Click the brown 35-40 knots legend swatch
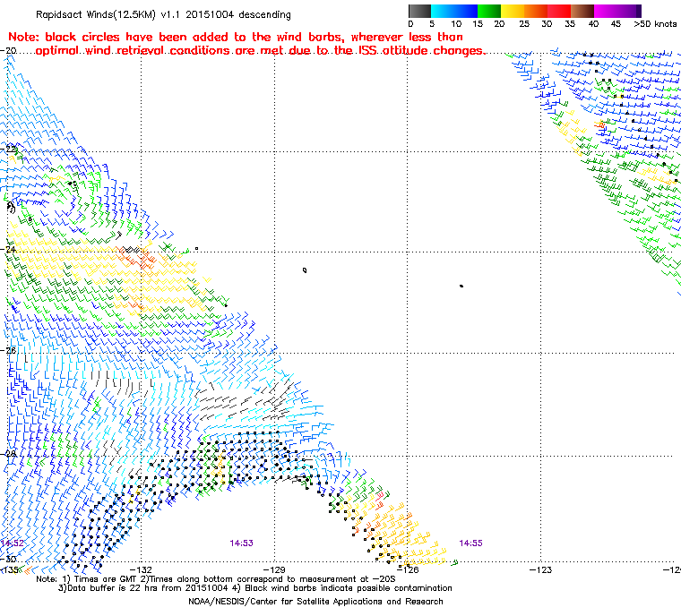681x616 pixels. tap(582, 11)
